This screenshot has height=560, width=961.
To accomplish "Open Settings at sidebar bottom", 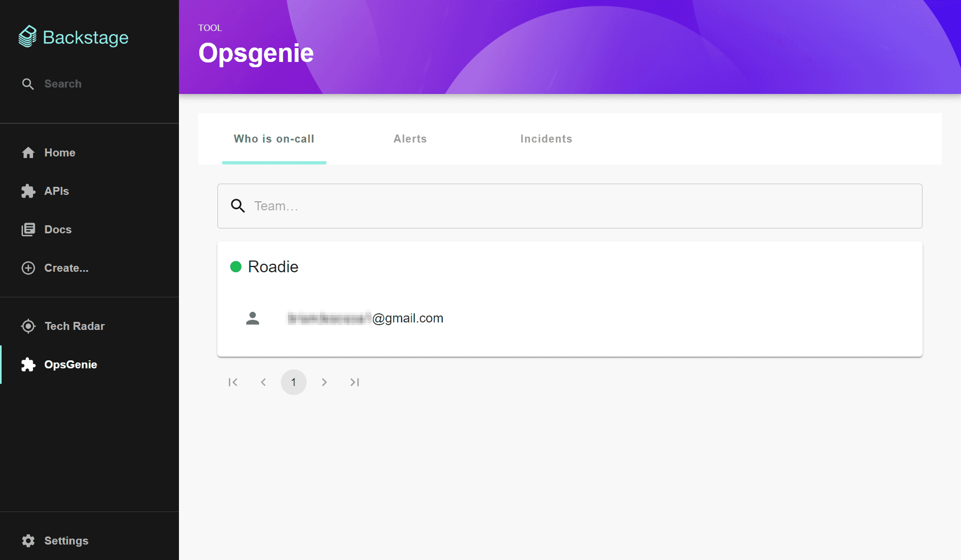I will click(89, 541).
